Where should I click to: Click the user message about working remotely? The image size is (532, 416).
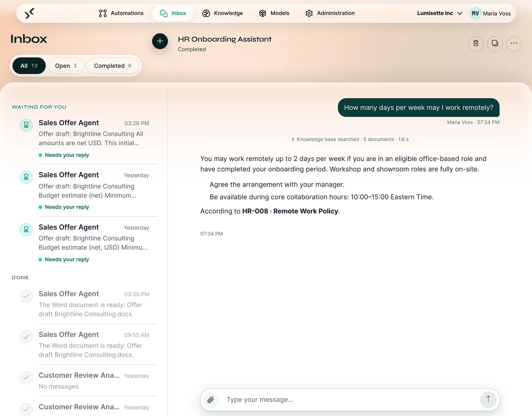419,107
